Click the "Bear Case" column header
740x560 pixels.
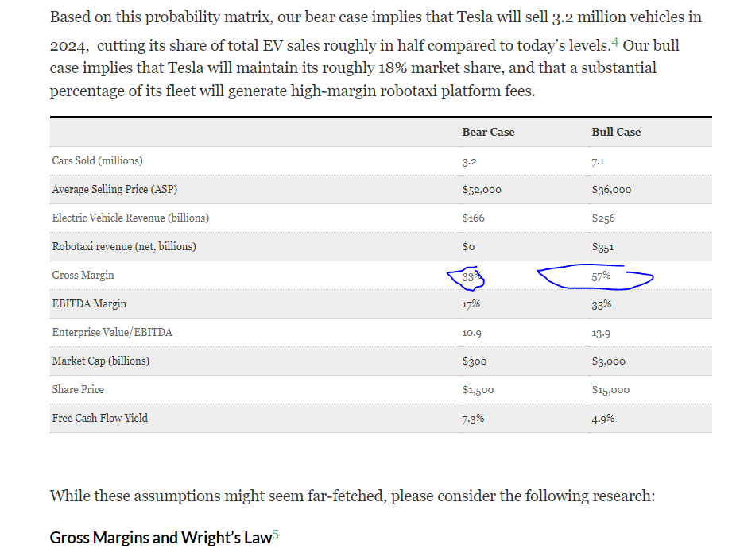(x=488, y=132)
